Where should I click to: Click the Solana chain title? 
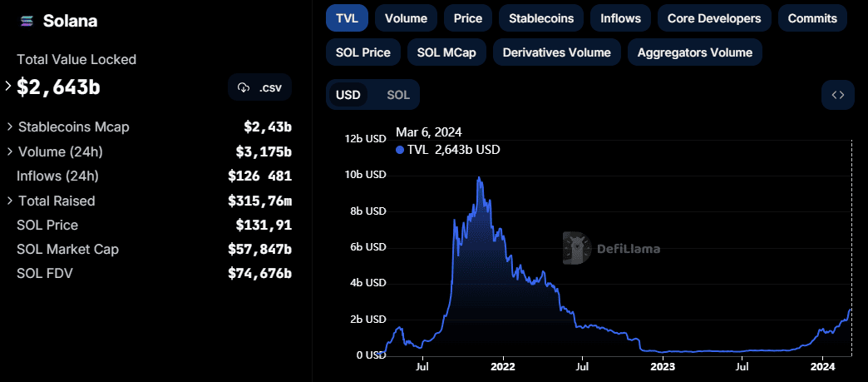tap(71, 21)
